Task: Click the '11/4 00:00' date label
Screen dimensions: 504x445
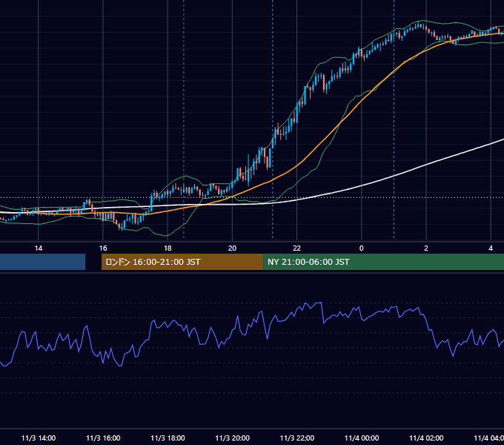Action: pos(362,438)
